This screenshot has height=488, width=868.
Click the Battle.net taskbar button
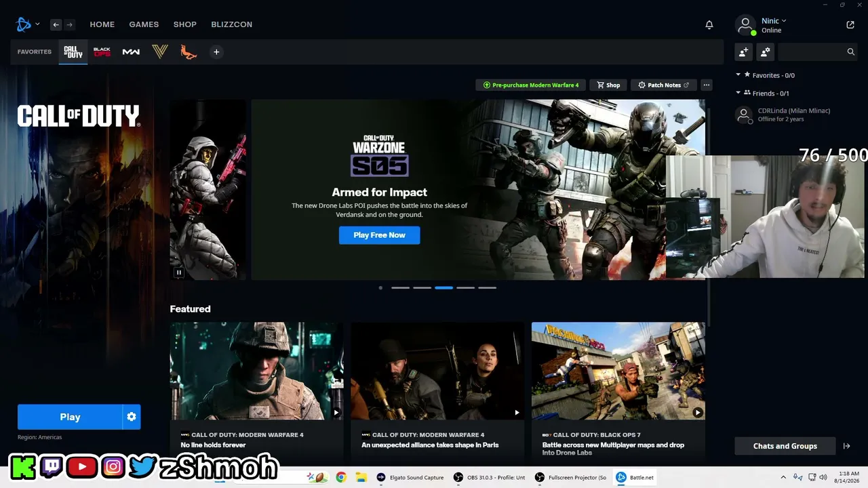[x=635, y=477]
